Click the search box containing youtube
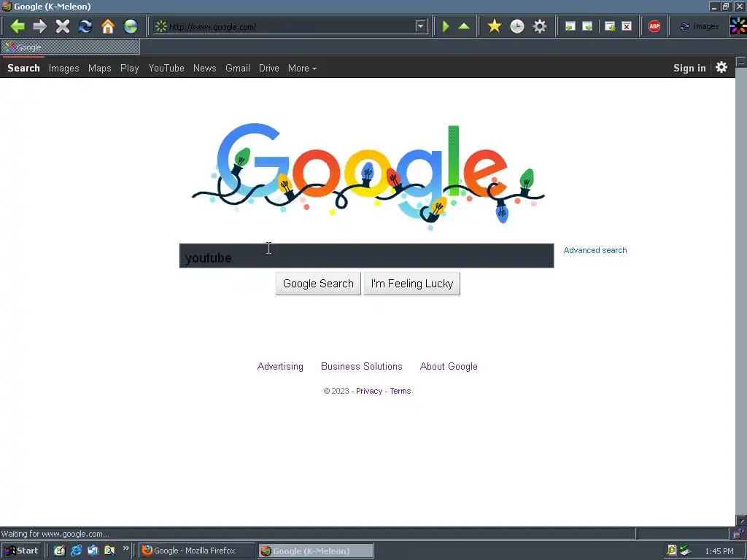This screenshot has height=560, width=747. pos(366,256)
